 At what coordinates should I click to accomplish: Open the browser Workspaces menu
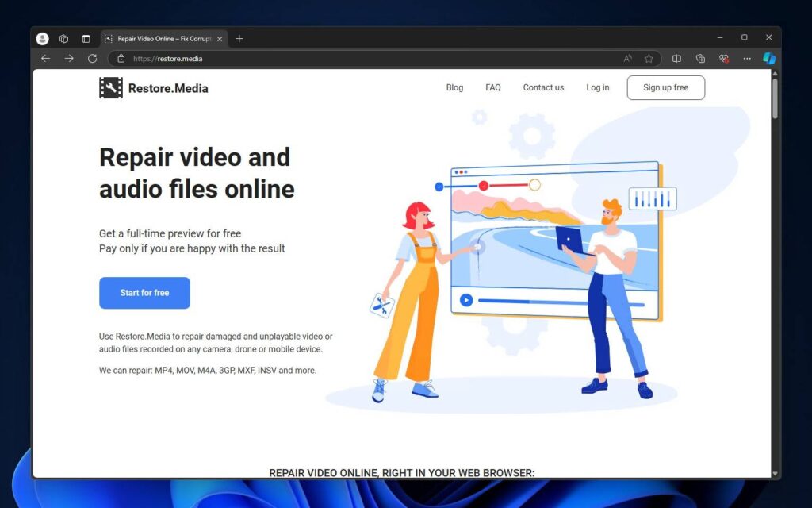coord(63,38)
